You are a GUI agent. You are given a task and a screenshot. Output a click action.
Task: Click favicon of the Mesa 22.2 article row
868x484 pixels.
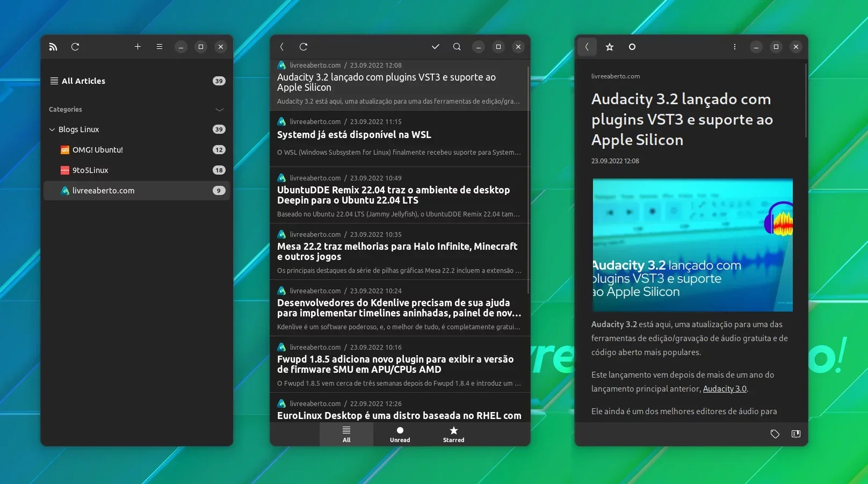pyautogui.click(x=281, y=234)
